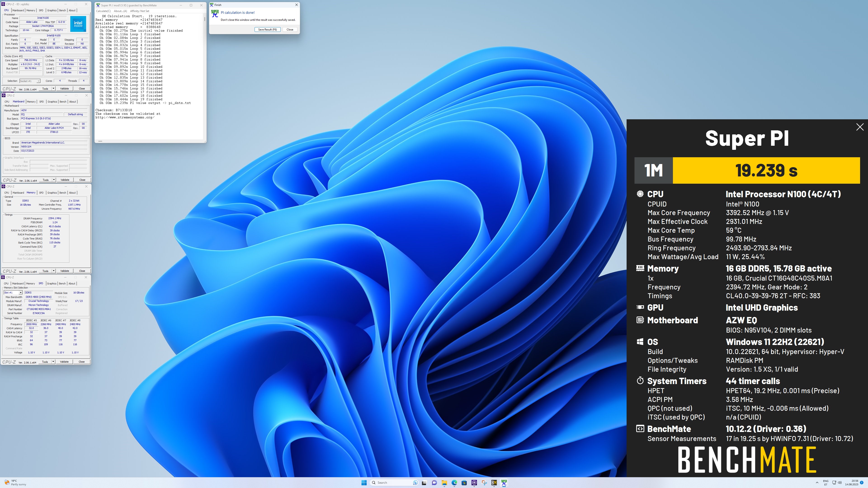Click the Super PI output vertical scrollbar
The height and width of the screenshot is (488, 868).
tap(204, 76)
